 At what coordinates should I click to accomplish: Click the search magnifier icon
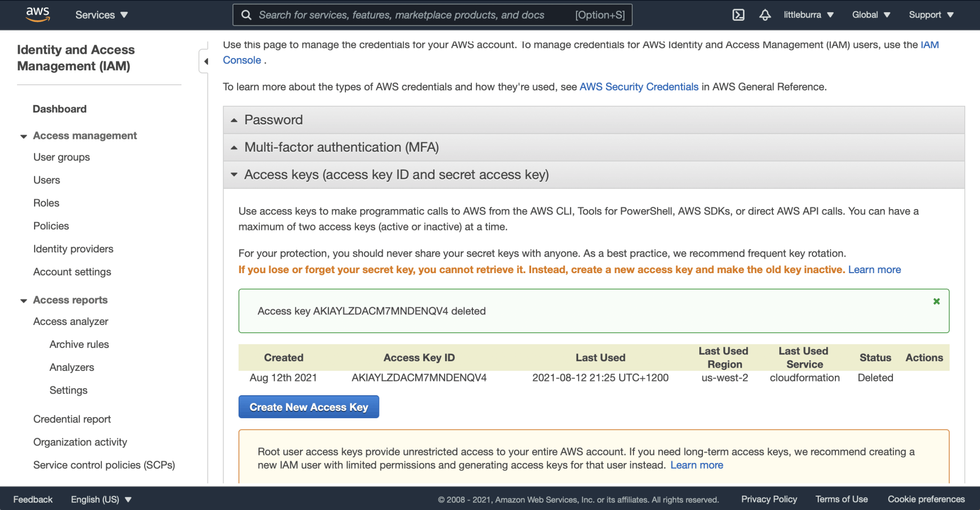coord(246,15)
